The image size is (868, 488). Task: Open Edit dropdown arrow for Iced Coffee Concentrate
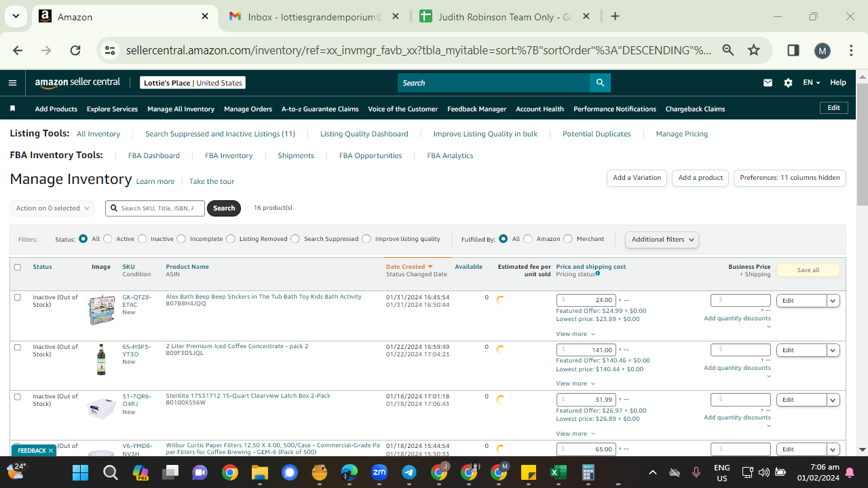point(833,350)
